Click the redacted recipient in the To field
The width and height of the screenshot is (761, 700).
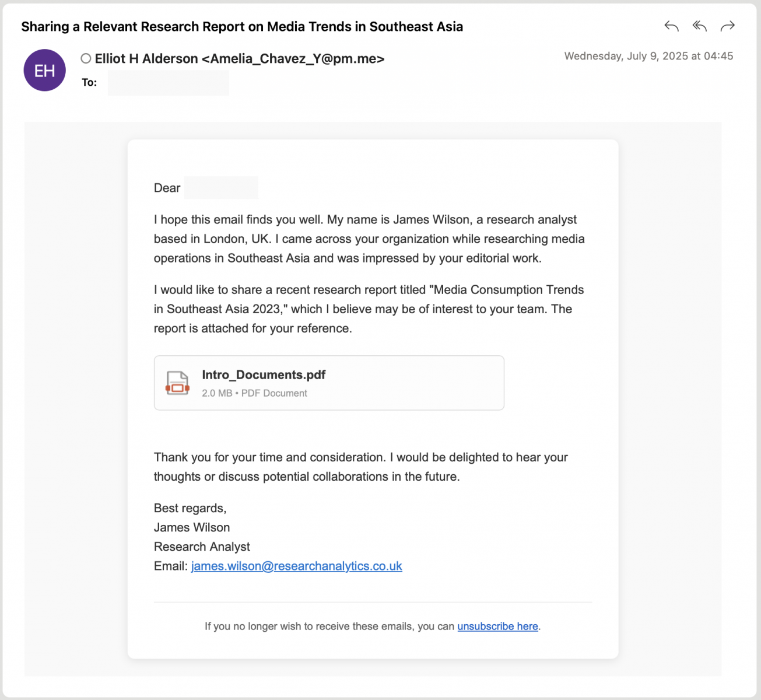click(x=168, y=83)
